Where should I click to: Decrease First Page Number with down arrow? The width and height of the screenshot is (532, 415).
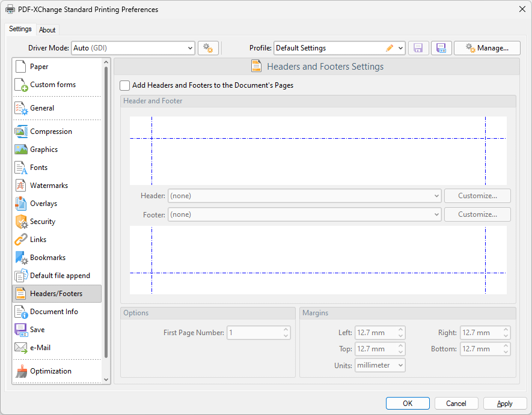pyautogui.click(x=286, y=336)
